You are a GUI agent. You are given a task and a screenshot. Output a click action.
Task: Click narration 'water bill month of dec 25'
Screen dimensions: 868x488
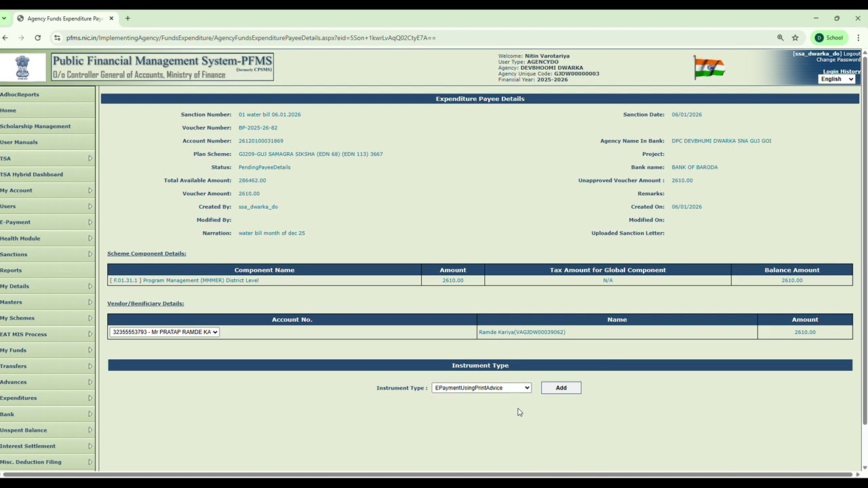pyautogui.click(x=272, y=233)
